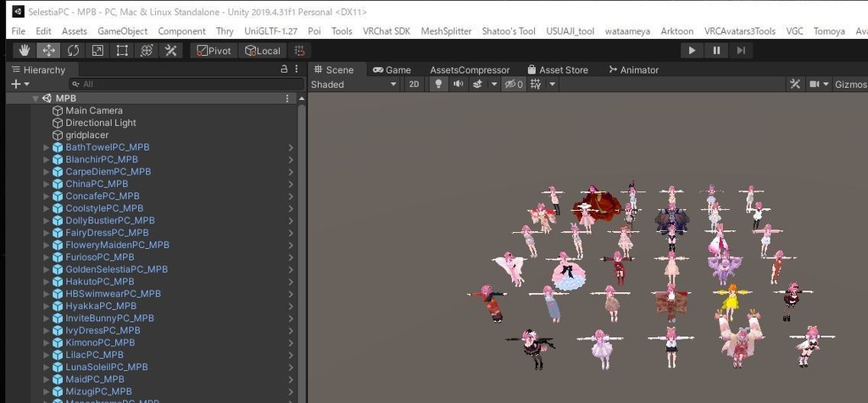Select GoldenSelestiaPC_MPB prefab
This screenshot has width=868, height=403.
(x=116, y=269)
